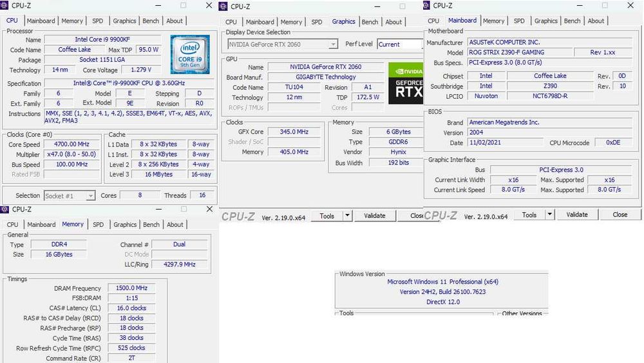
Task: Expand Tools dropdown arrow in Mainboard window
Action: tap(549, 214)
